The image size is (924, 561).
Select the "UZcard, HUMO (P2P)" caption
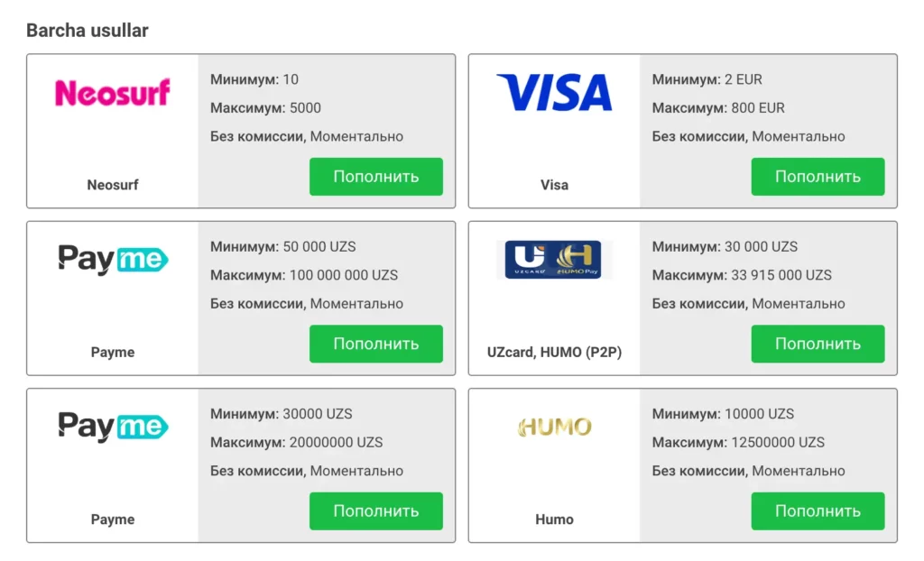[x=554, y=353]
